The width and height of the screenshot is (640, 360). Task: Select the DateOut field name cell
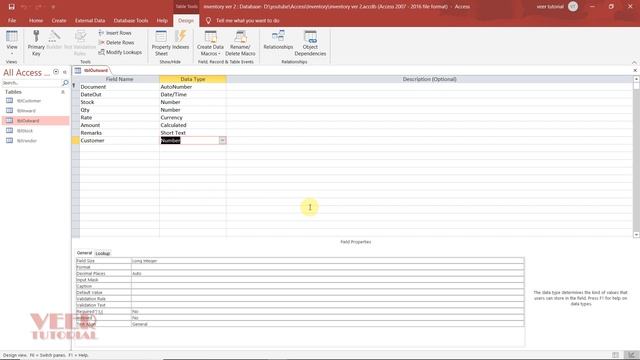(119, 94)
